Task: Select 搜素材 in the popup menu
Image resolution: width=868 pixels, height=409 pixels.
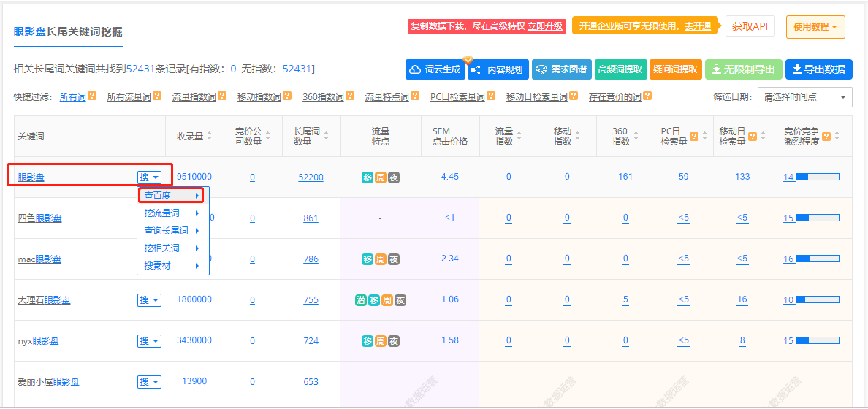Action: 172,266
